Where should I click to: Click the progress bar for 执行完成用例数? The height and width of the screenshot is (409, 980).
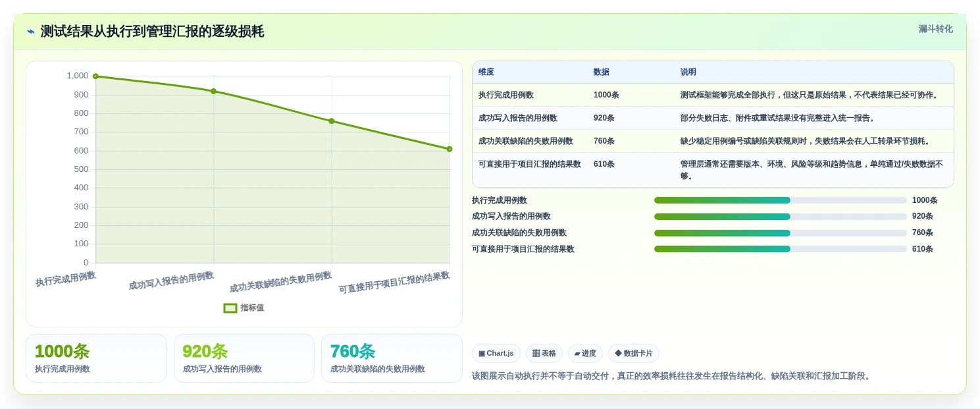pos(781,200)
